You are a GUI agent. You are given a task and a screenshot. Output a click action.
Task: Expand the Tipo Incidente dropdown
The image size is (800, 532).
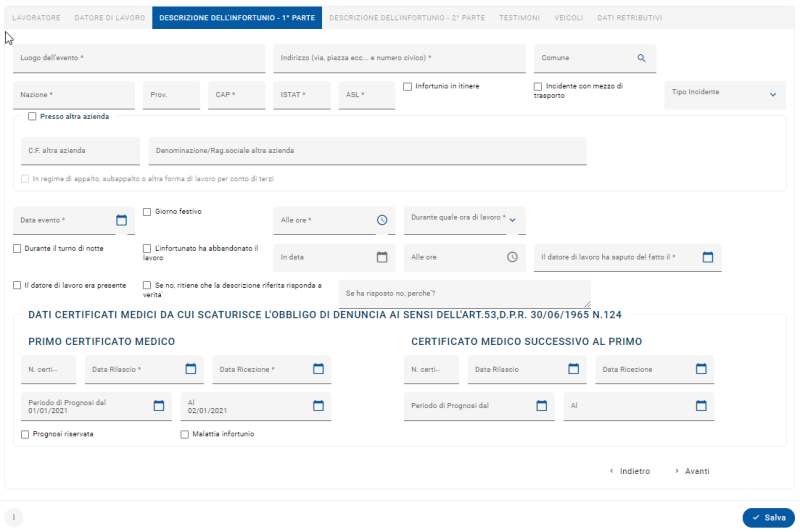(772, 94)
